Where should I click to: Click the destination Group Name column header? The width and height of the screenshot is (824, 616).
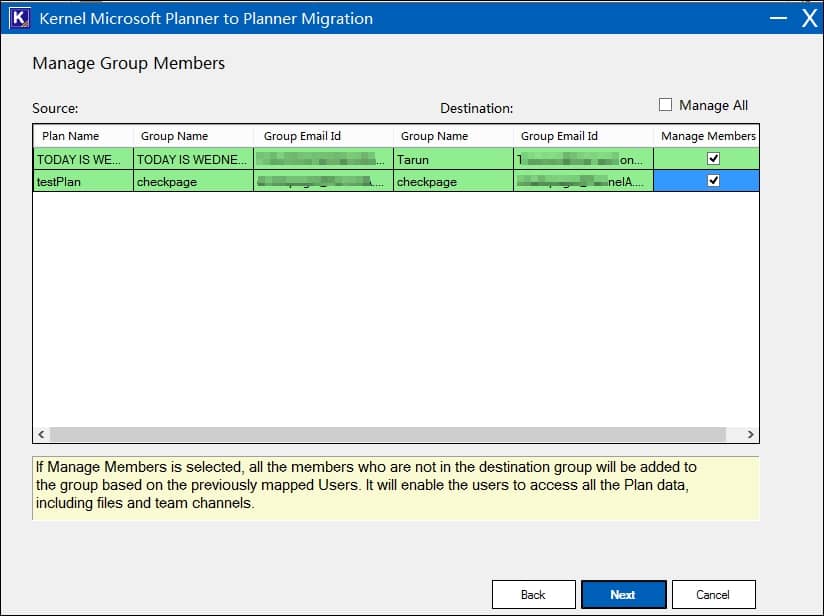click(x=453, y=136)
